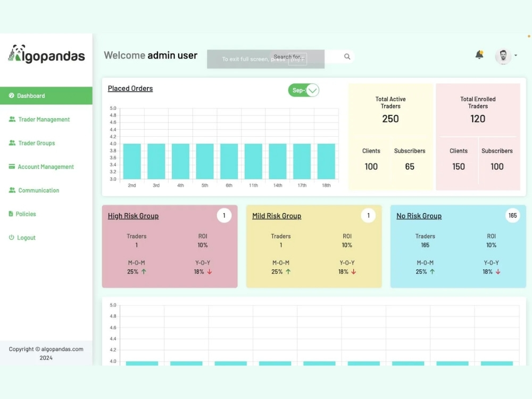Click the Total Enrolled Traders value 120

point(478,119)
